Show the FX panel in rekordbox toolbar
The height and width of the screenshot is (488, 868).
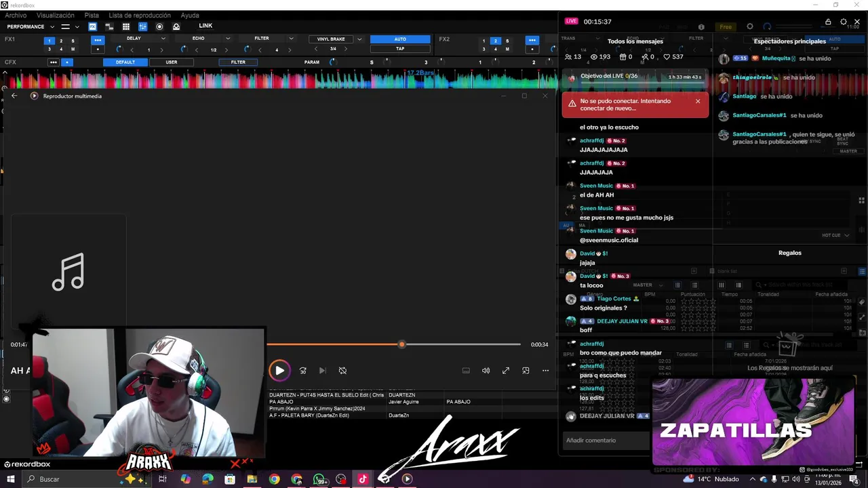pyautogui.click(x=92, y=26)
